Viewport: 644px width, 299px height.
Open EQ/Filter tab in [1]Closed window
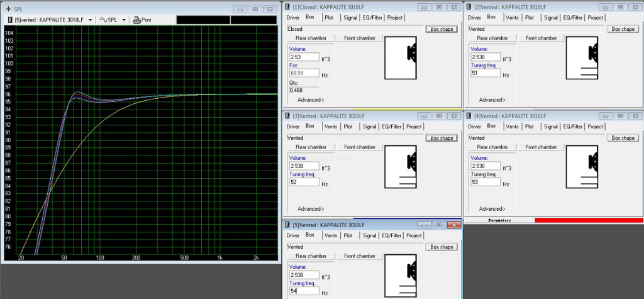coord(372,18)
